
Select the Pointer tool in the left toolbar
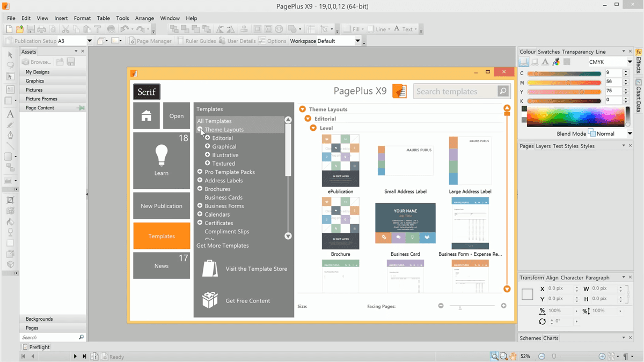[x=10, y=55]
